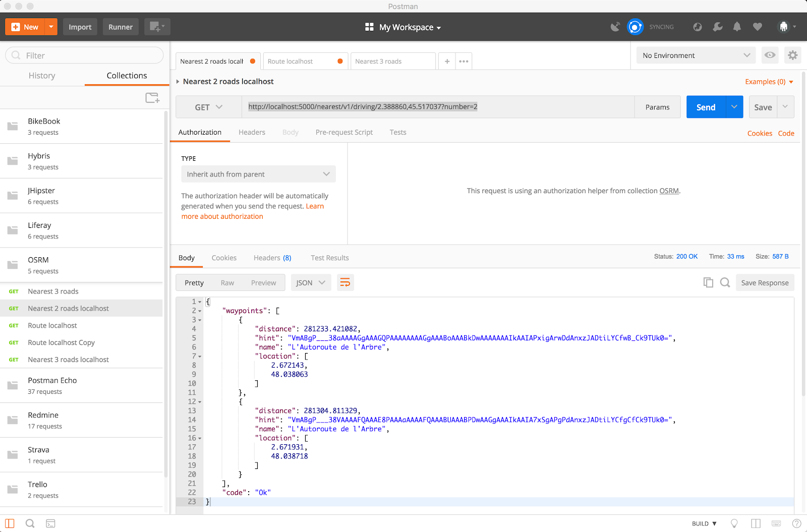807x532 pixels.
Task: Click the request URL input field
Action: pos(438,107)
